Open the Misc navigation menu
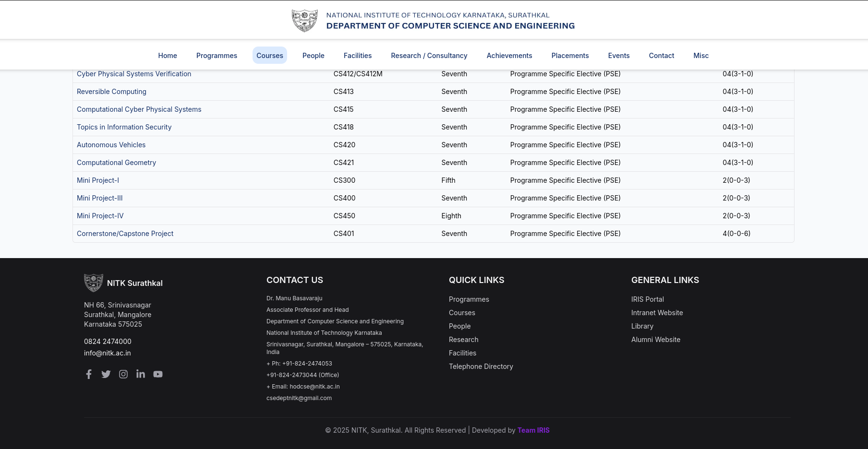The width and height of the screenshot is (868, 449). pyautogui.click(x=701, y=56)
